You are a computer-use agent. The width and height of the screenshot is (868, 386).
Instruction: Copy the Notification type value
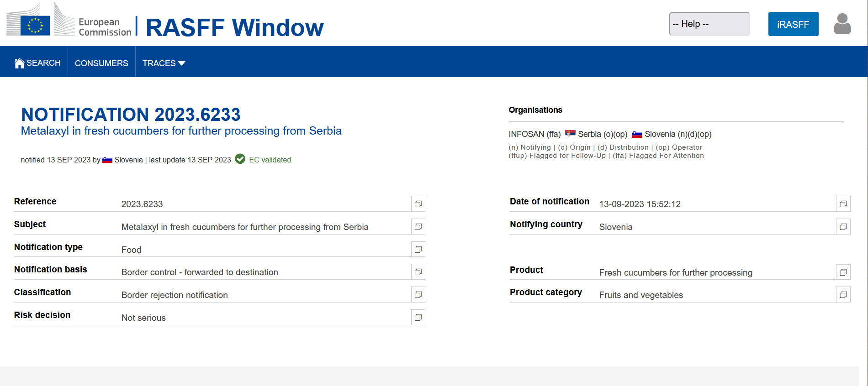418,250
